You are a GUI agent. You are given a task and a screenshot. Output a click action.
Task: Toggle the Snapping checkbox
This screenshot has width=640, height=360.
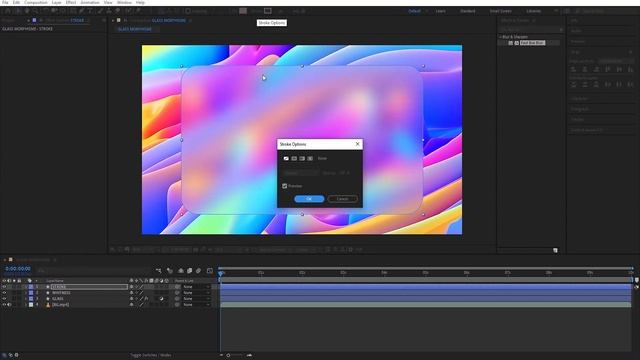tap(188, 11)
